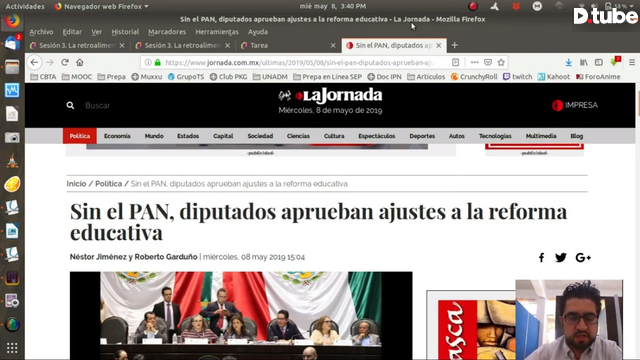The image size is (640, 360).
Task: Launch Firefox from the Ubuntu dock
Action: click(x=12, y=20)
